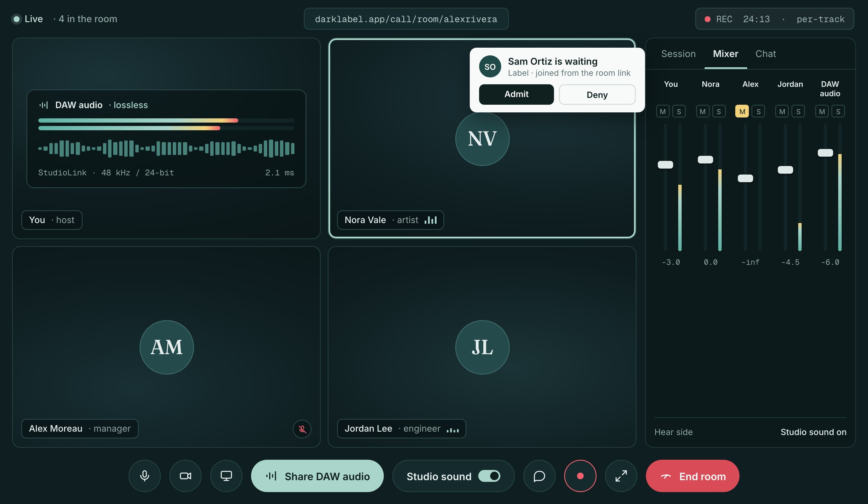Open chat via the speech bubble icon
Viewport: 868px width, 504px height.
[539, 476]
